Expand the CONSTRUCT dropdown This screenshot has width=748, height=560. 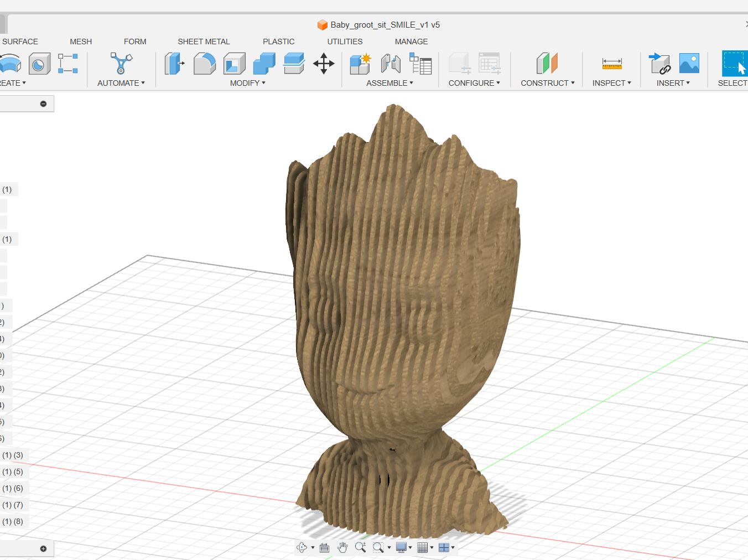548,83
